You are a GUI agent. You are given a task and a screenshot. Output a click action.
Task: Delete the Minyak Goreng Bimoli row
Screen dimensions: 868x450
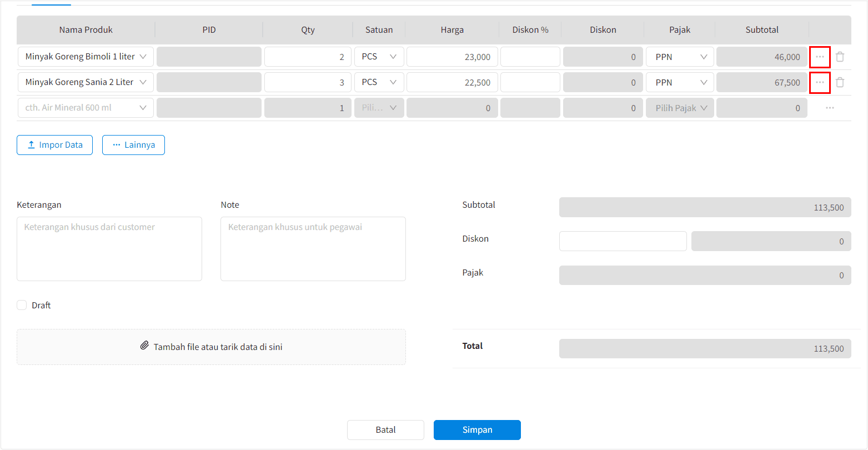coord(840,57)
